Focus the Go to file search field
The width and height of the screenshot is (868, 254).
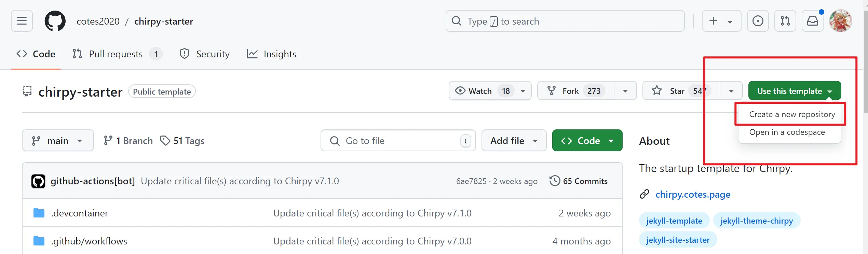[398, 140]
